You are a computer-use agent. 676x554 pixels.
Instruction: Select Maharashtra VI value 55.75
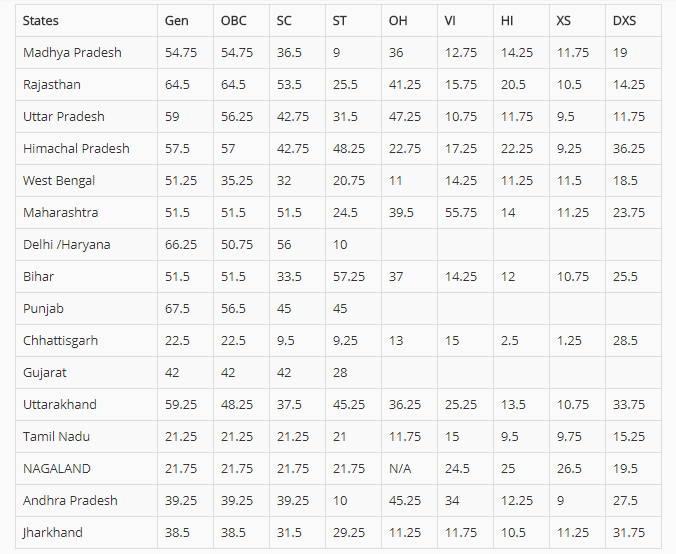pyautogui.click(x=461, y=213)
